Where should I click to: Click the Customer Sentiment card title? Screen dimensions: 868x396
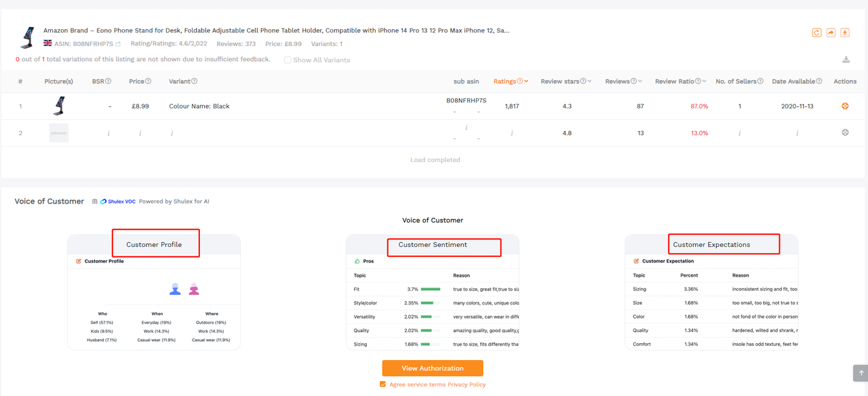433,245
